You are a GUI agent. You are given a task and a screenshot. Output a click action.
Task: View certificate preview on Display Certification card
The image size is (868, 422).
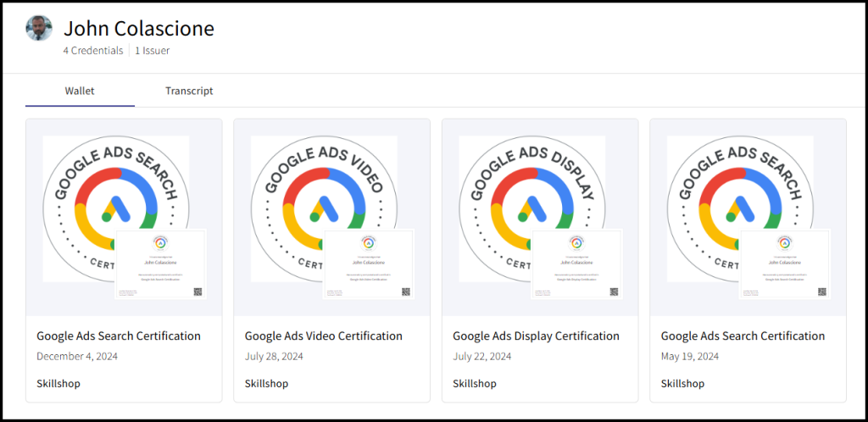(x=577, y=264)
